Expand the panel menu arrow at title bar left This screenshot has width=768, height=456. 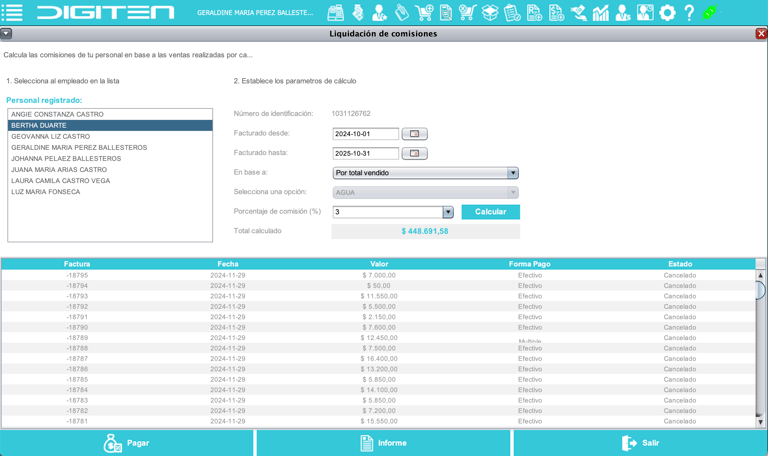point(6,33)
